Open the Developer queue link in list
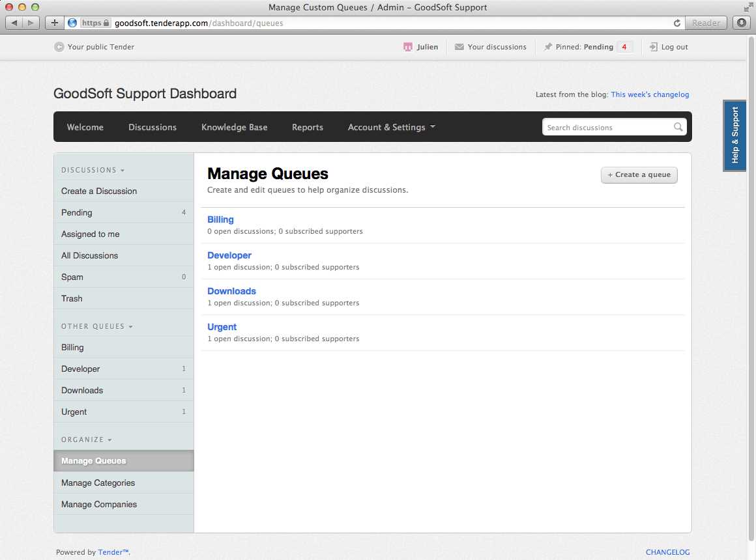756x560 pixels. 229,255
